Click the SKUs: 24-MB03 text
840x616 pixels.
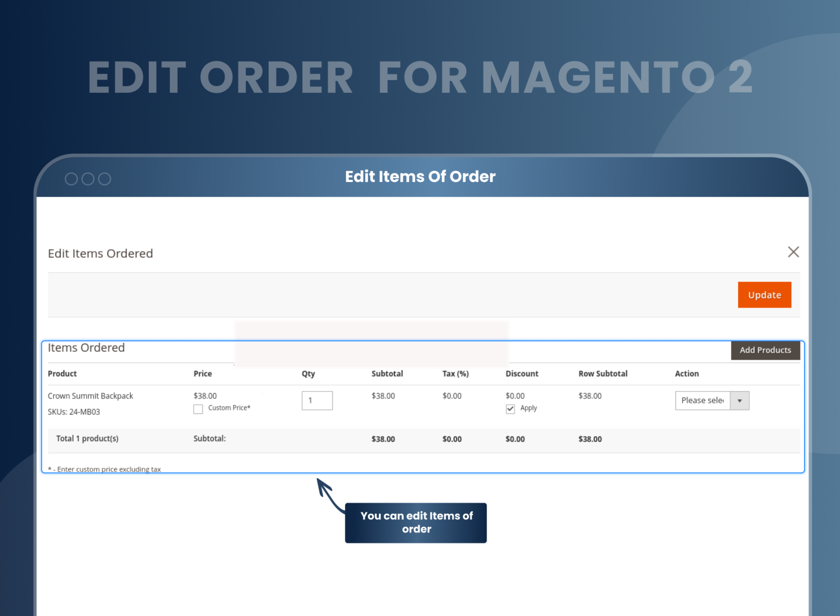[x=74, y=412]
